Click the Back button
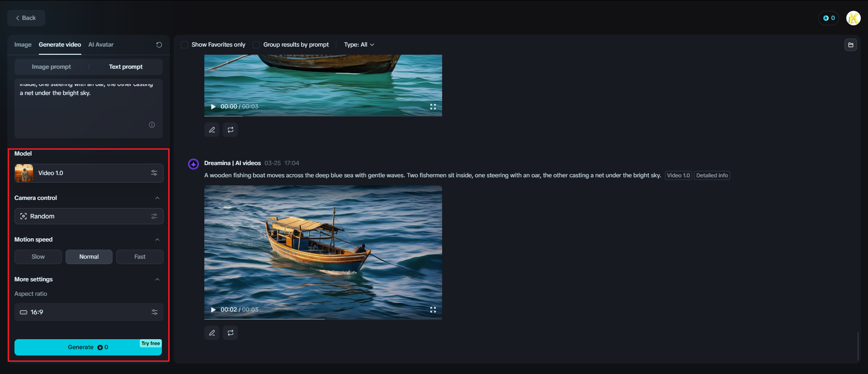868x374 pixels. point(26,18)
